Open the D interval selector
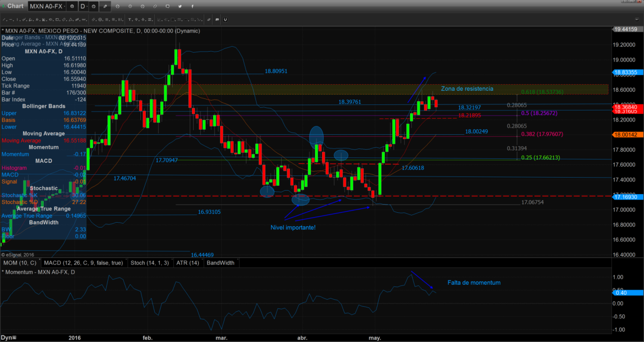Screen dimensions: 644x342 click(x=83, y=6)
